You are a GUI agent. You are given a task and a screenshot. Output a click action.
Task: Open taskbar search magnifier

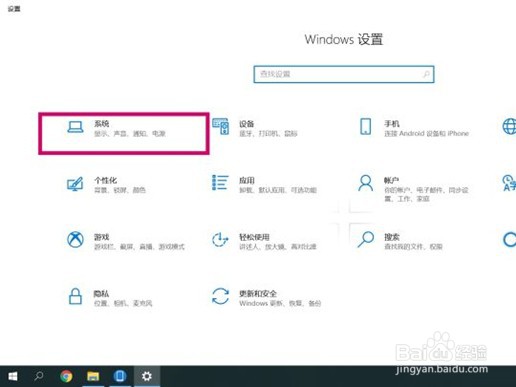pyautogui.click(x=39, y=376)
